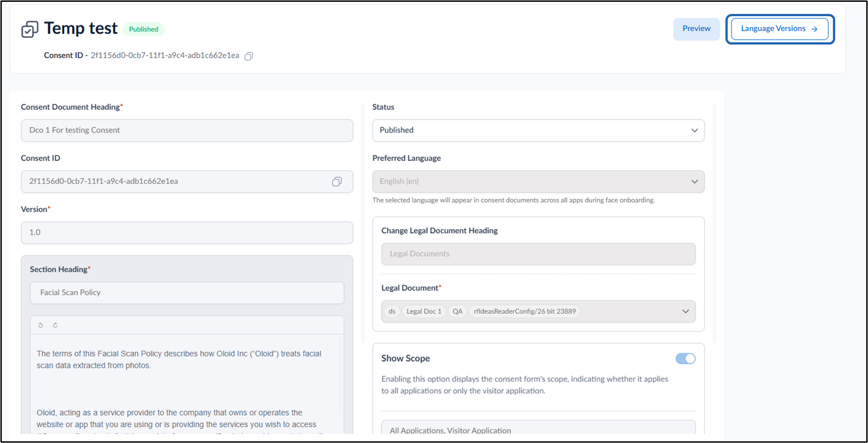Redo the edit in the policy editor
The height and width of the screenshot is (443, 868).
click(x=55, y=325)
